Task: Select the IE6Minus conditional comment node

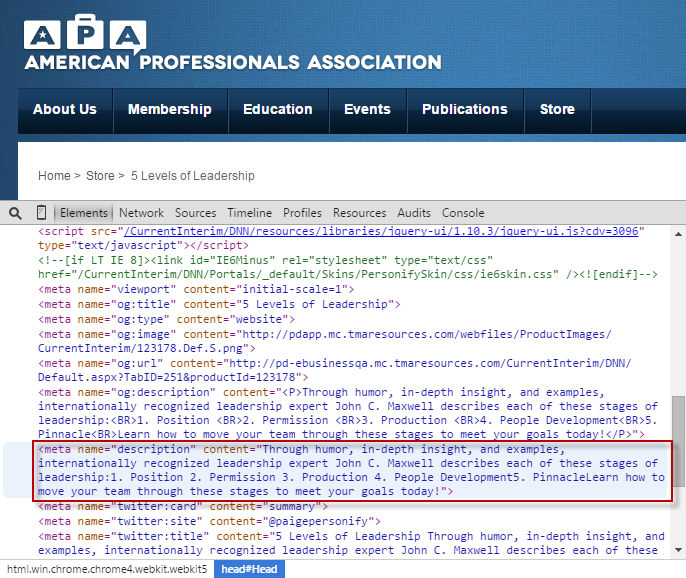Action: tap(348, 267)
